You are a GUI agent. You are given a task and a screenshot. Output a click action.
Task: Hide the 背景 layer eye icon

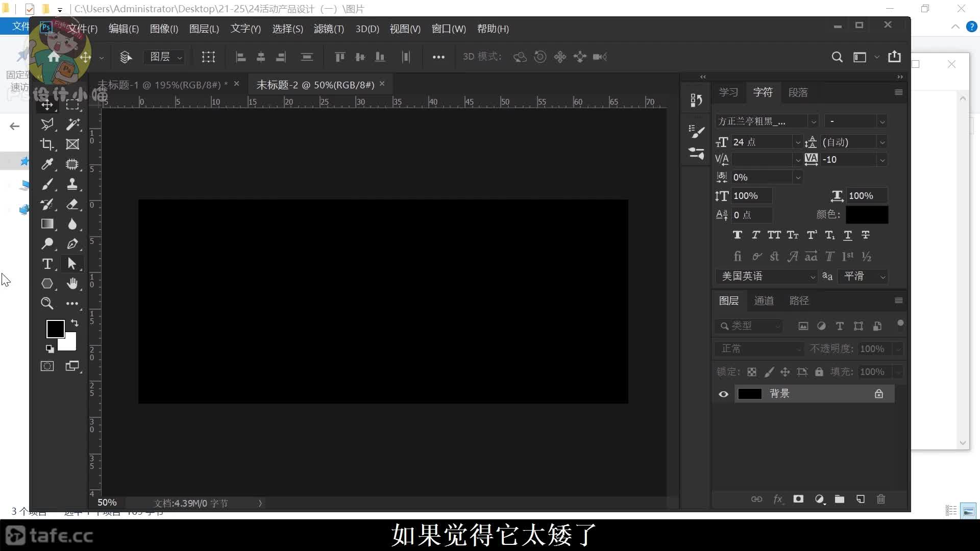point(723,394)
